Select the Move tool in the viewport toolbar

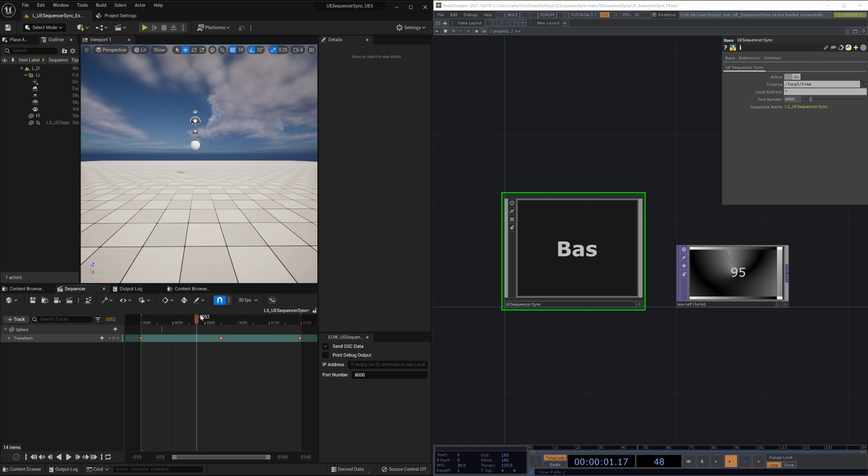(x=186, y=50)
